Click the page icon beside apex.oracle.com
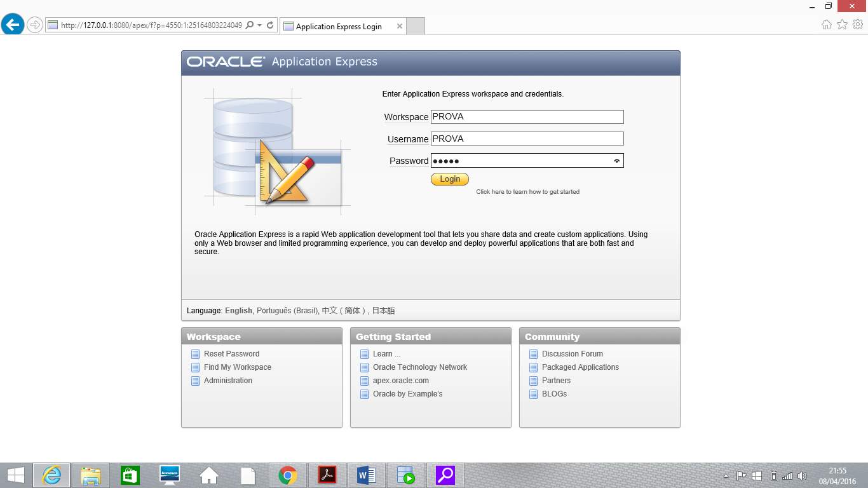Screen dimensions: 868x488 point(365,381)
